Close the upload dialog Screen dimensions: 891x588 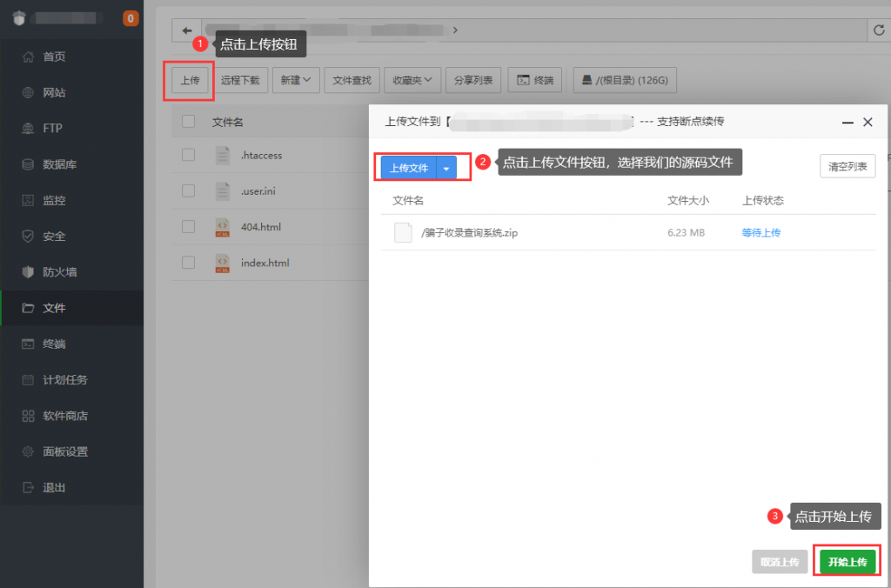(868, 122)
